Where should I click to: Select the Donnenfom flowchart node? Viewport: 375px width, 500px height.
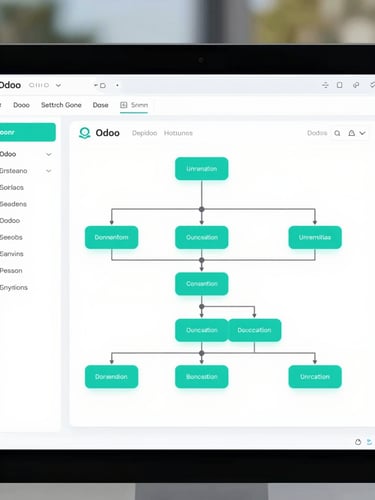click(x=111, y=237)
